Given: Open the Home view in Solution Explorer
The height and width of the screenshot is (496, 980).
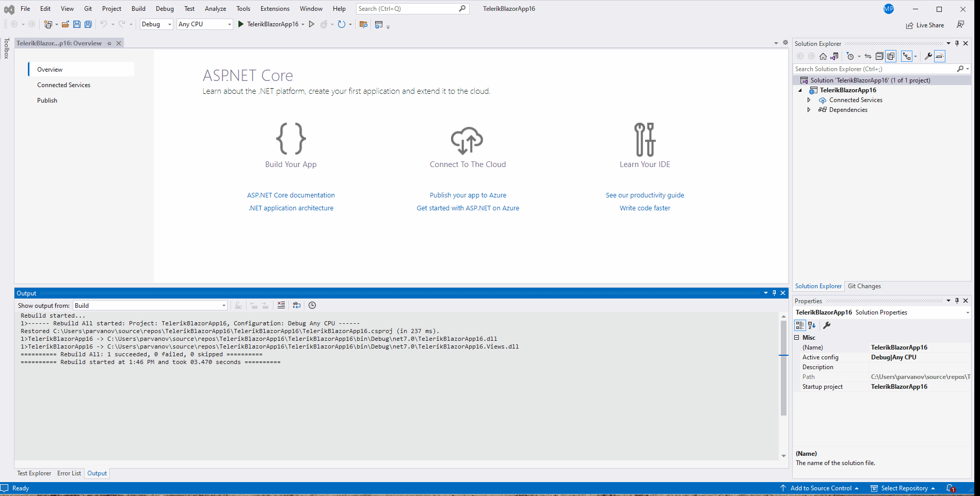Looking at the screenshot, I should (x=823, y=56).
